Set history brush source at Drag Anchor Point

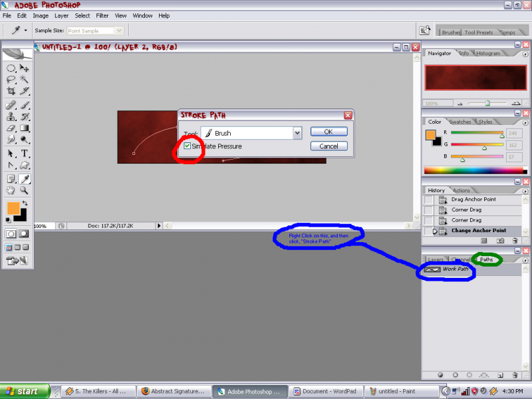click(428, 199)
